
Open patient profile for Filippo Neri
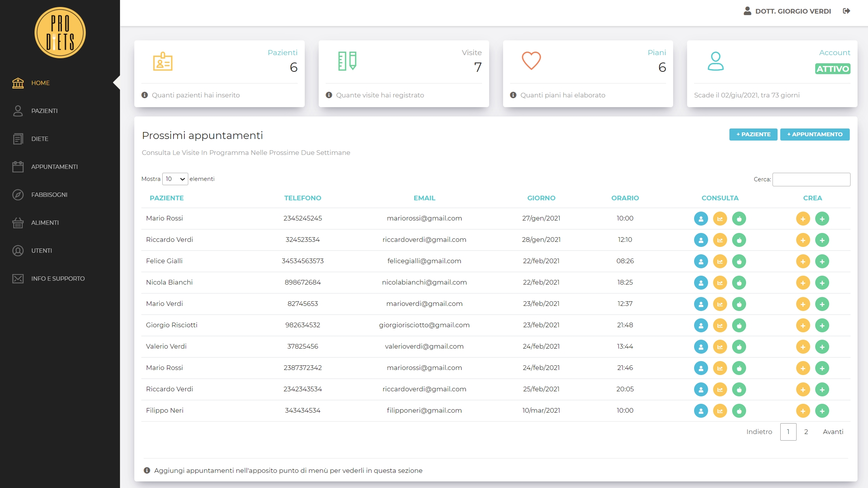[x=701, y=411]
